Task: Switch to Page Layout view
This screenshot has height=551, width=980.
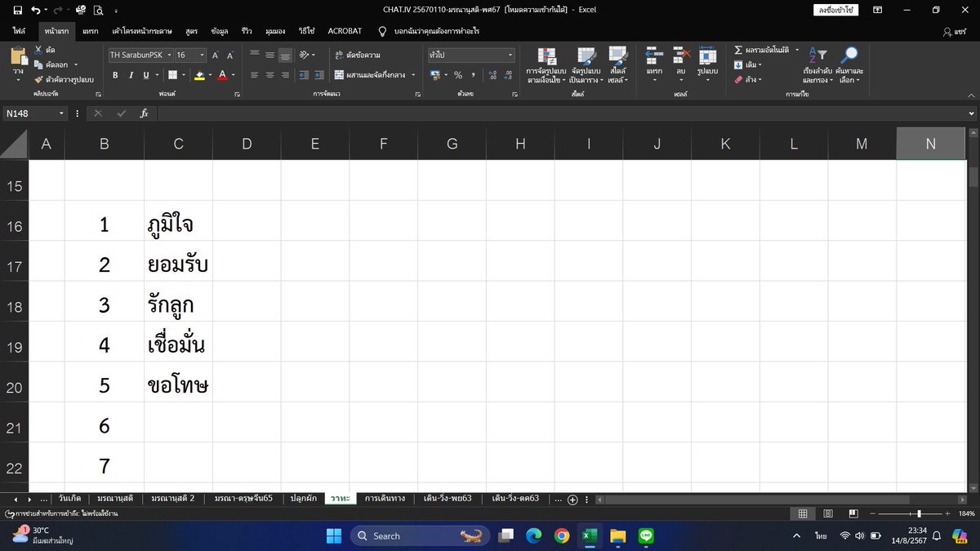Action: (829, 513)
